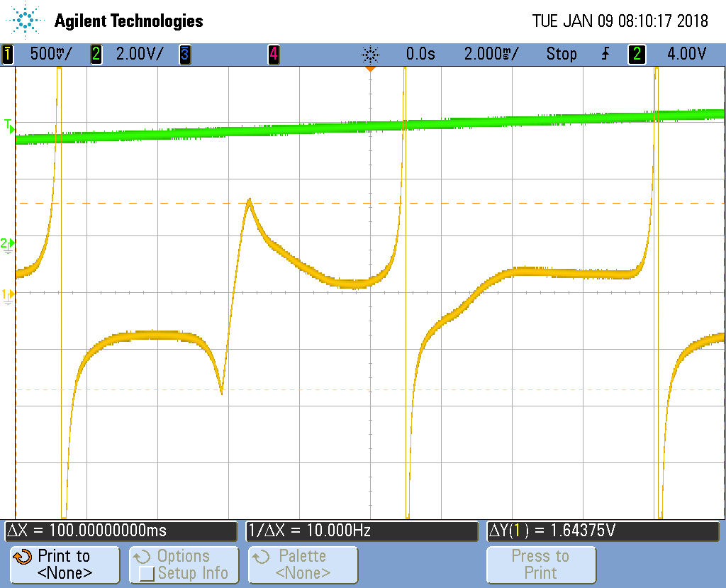Click the orange trigger time reference triangle
This screenshot has width=726, height=588.
pyautogui.click(x=369, y=70)
